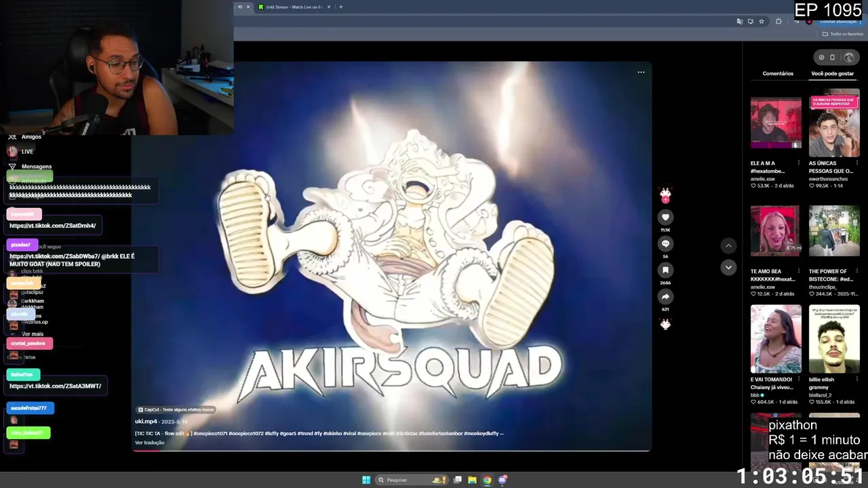This screenshot has height=488, width=868.
Task: Open the profile avatar at top right
Action: pyautogui.click(x=848, y=58)
